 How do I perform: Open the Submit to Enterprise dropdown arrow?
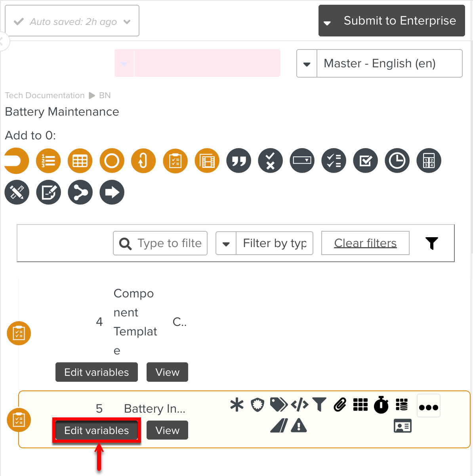click(x=327, y=23)
